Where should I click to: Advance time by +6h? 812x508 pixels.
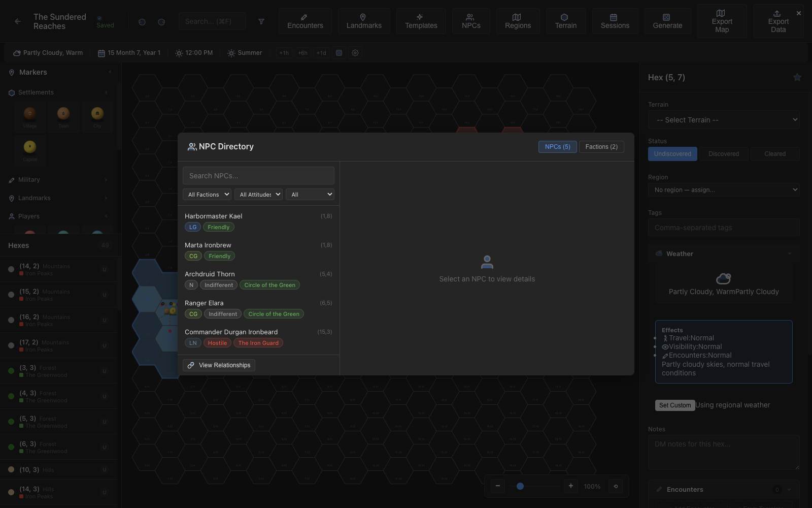(x=302, y=53)
